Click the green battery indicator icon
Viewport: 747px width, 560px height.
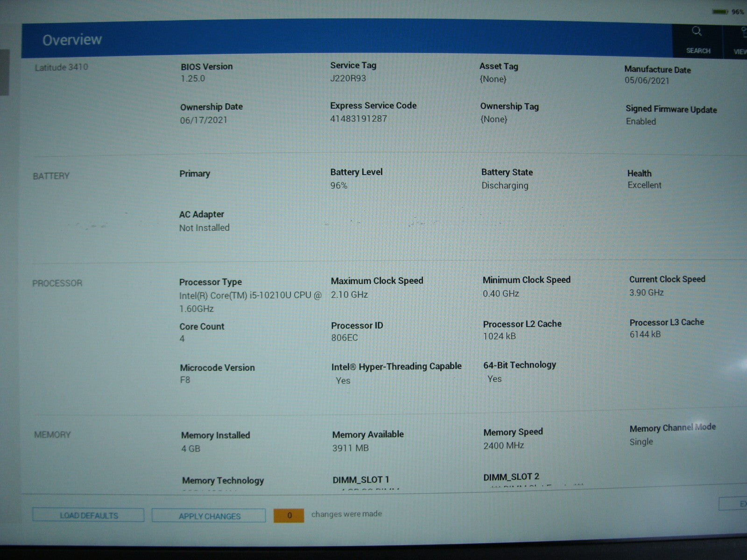[x=719, y=12]
